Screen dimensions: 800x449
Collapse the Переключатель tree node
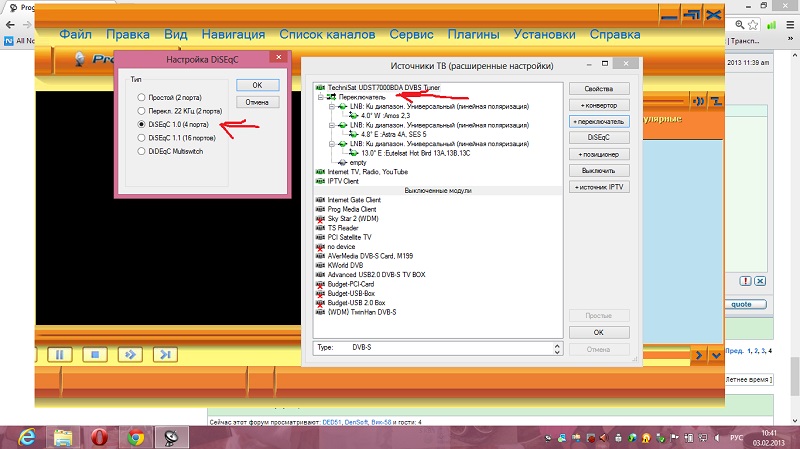(321, 97)
